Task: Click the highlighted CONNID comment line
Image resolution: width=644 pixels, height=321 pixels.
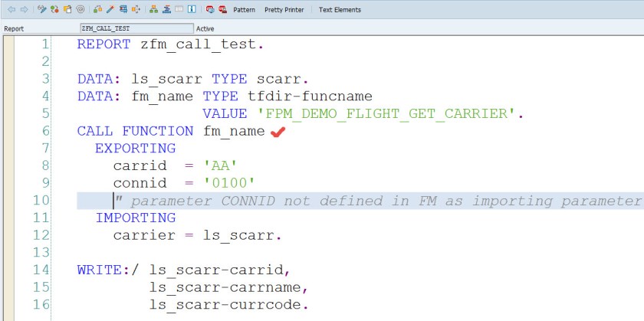Action: tap(360, 200)
